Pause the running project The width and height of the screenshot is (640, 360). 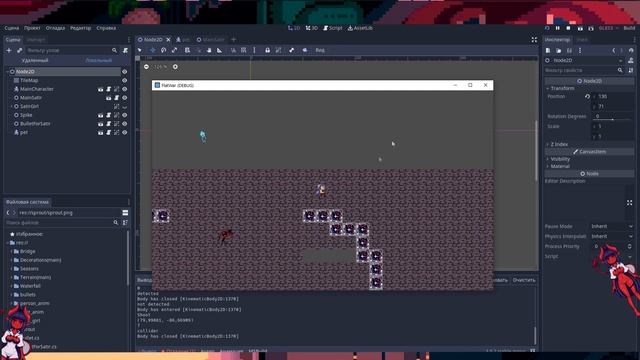pos(558,28)
